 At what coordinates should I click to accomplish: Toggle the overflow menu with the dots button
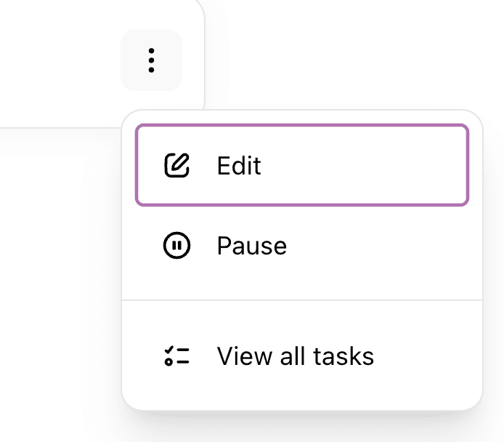[151, 60]
